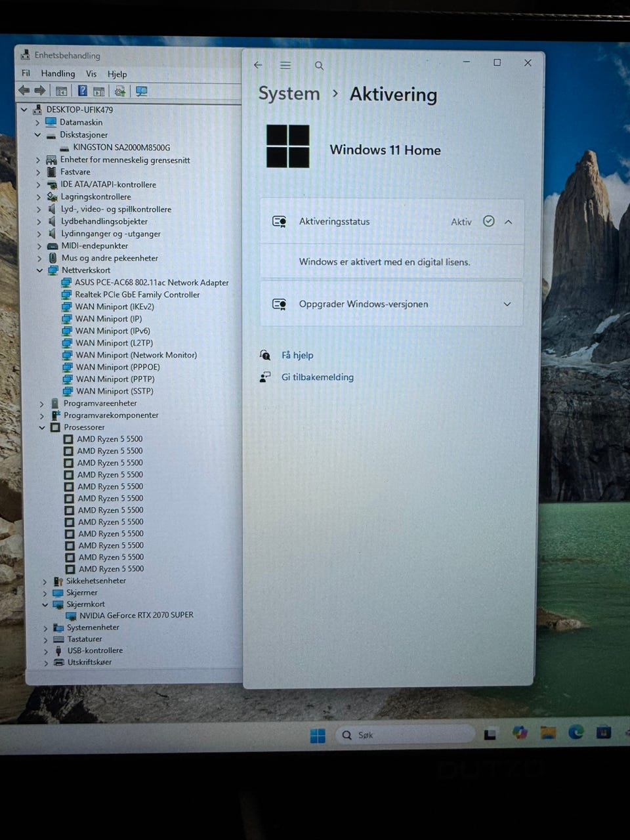This screenshot has width=630, height=840.
Task: Open the blue question mark Help toolbar icon
Action: tap(83, 91)
